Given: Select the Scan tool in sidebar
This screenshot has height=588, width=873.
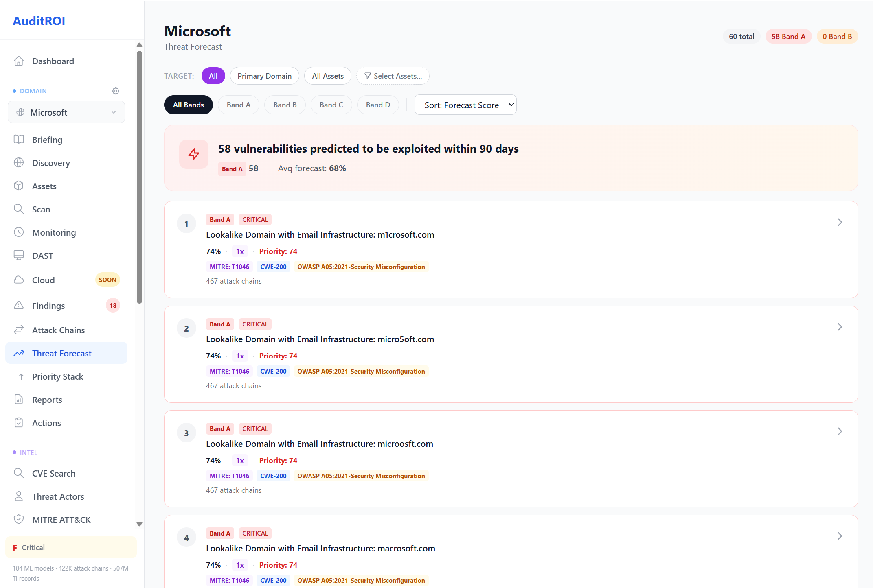Looking at the screenshot, I should pos(42,209).
